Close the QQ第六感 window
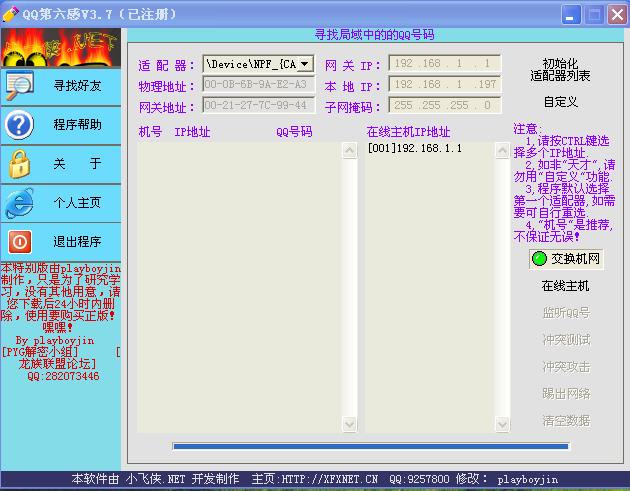Screen dimensions: 630x491 tap(617, 15)
